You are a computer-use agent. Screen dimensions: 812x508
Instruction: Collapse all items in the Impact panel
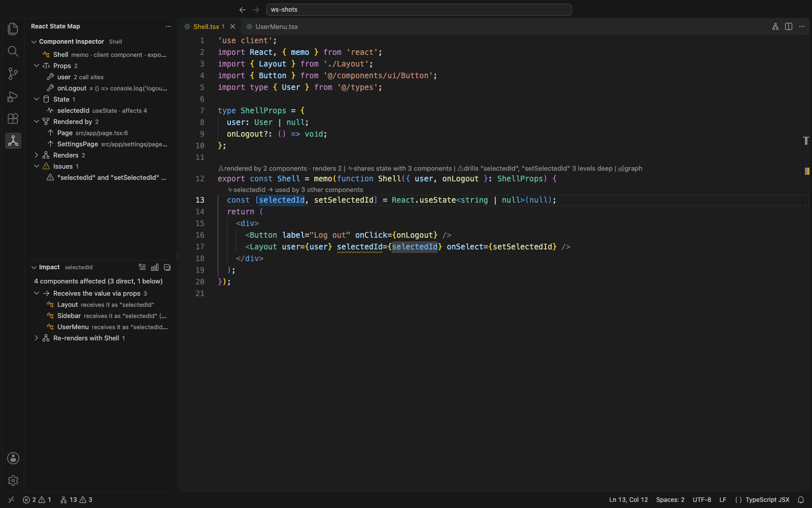coord(167,267)
